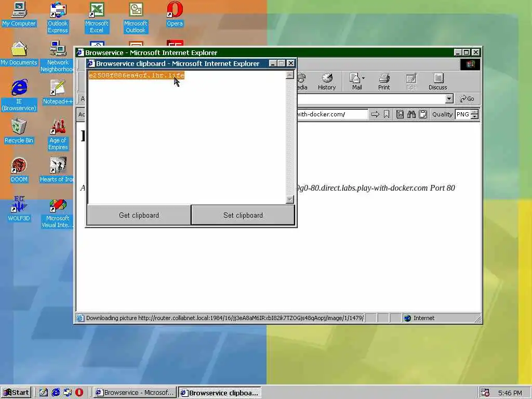The width and height of the screenshot is (532, 399).
Task: Select the Hearts of Iron desktop icon
Action: 57,170
